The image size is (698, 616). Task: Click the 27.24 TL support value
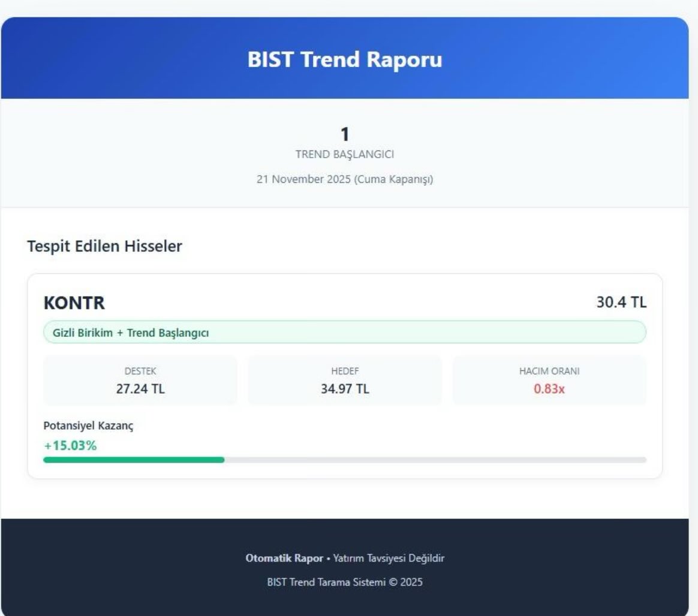tap(140, 389)
